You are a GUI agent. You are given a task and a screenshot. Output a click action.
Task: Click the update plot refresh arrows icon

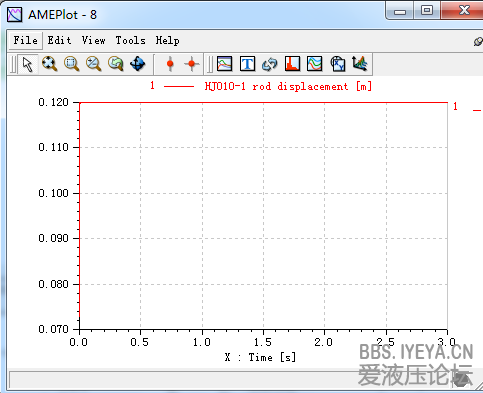270,64
